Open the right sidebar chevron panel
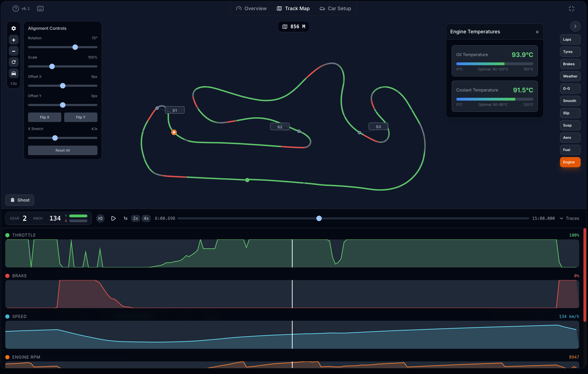The width and height of the screenshot is (588, 374). click(x=575, y=26)
